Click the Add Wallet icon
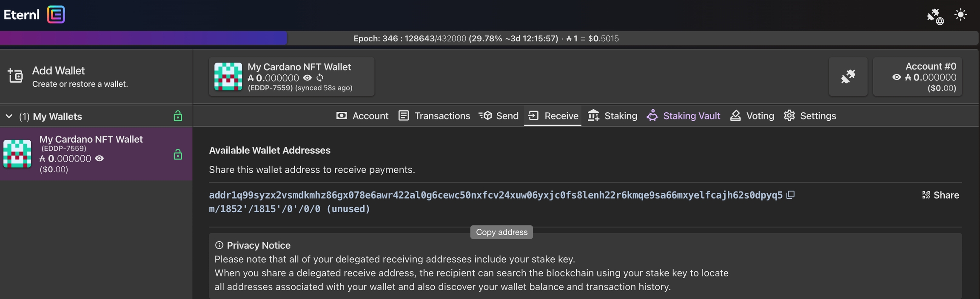Viewport: 980px width, 299px height. coord(15,76)
